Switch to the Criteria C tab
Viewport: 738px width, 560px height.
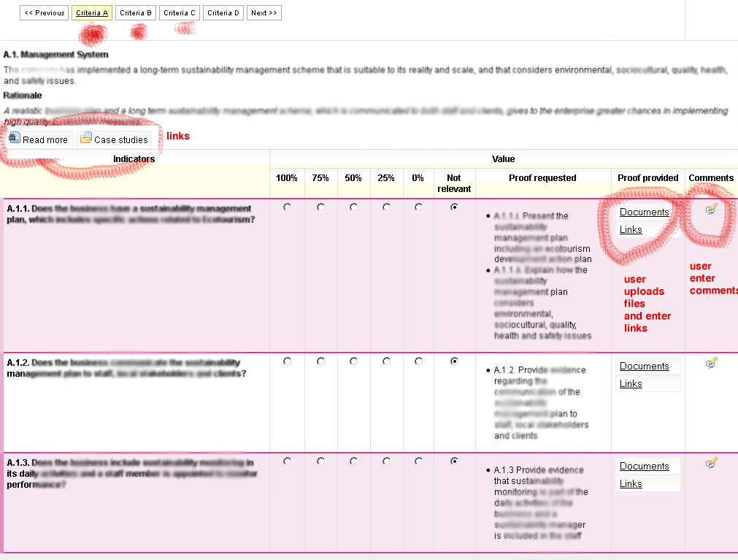(x=180, y=13)
